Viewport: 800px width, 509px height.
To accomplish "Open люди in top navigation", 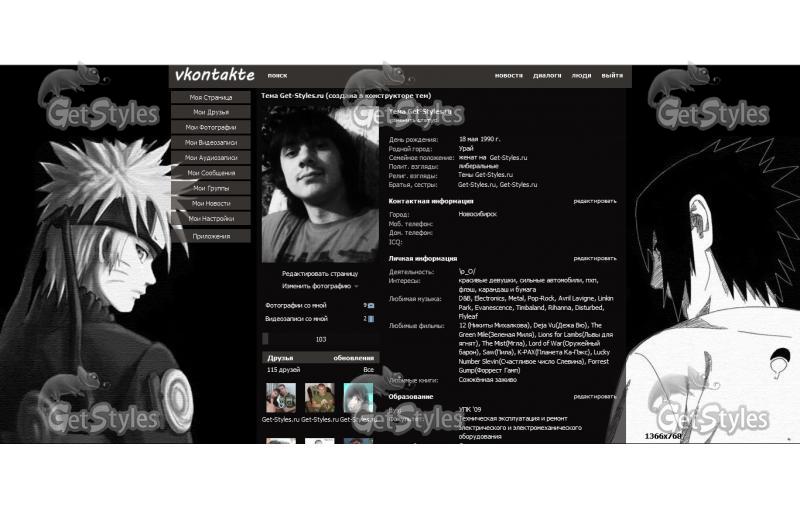I will point(581,75).
